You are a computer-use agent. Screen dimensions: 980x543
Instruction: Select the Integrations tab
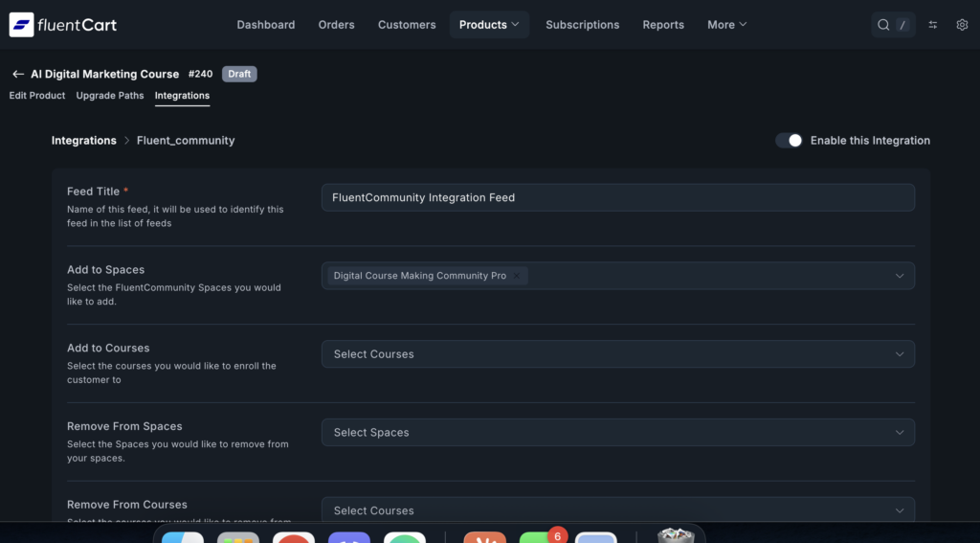[x=182, y=96]
